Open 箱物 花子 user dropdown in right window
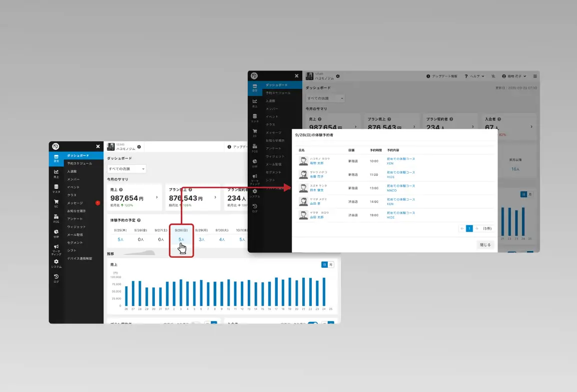 click(x=515, y=76)
